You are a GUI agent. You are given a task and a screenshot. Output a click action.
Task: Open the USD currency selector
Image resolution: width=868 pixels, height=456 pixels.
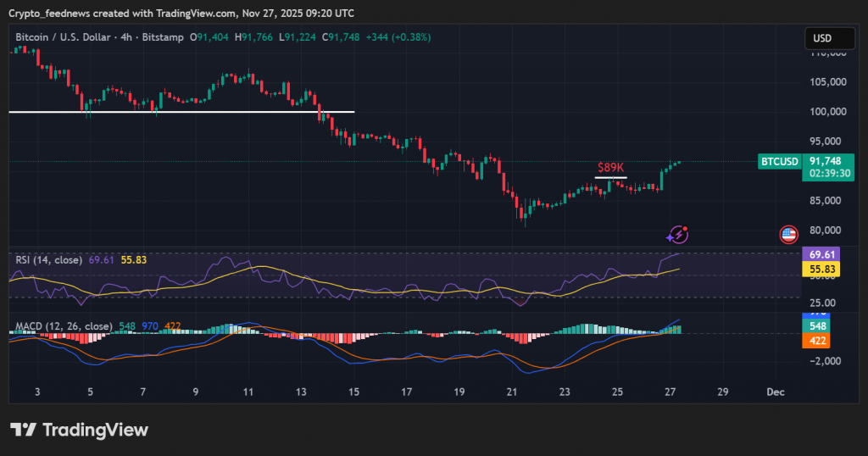tap(829, 38)
